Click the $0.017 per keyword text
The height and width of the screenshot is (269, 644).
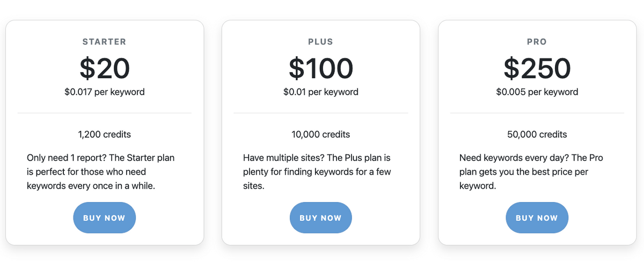pos(104,92)
